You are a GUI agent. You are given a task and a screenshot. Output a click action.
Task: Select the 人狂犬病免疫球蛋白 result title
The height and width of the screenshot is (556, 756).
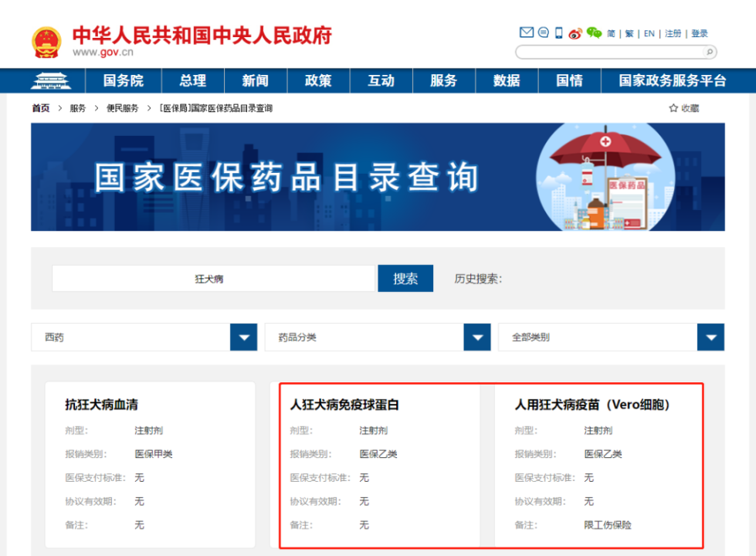[344, 405]
